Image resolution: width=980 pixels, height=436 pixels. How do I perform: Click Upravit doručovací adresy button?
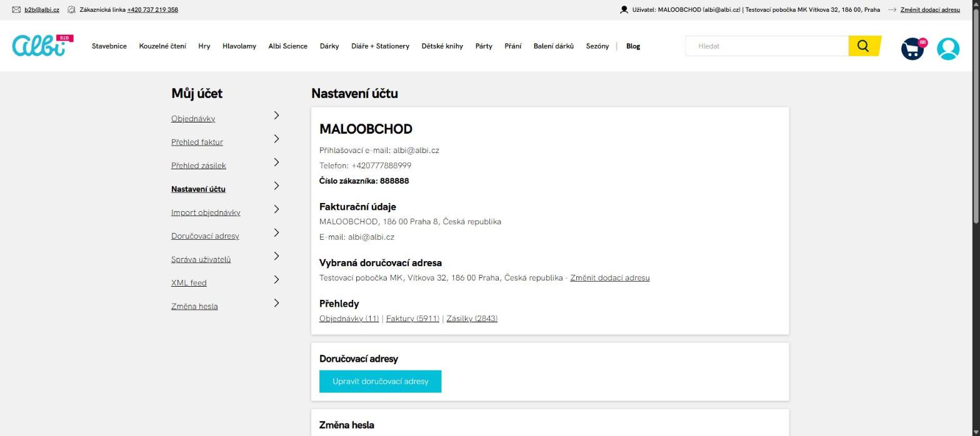coord(380,382)
